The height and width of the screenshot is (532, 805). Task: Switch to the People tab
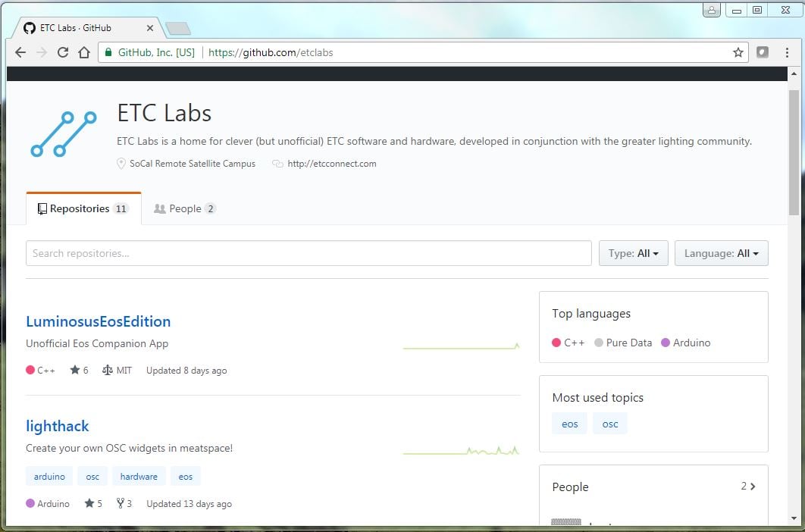(185, 208)
